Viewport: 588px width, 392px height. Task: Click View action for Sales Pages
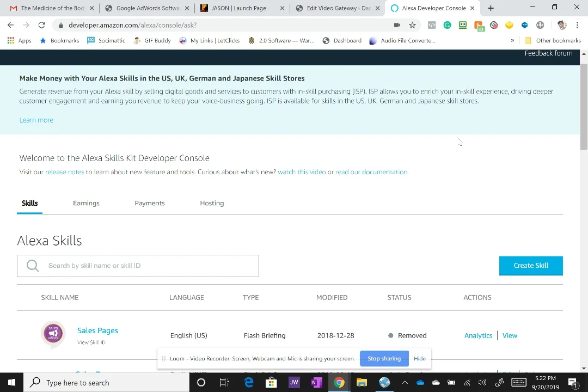[510, 336]
